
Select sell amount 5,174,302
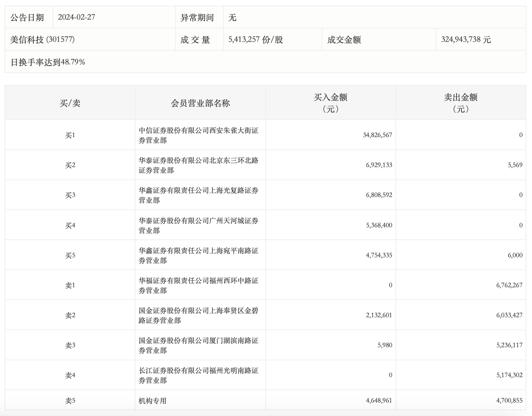509,375
